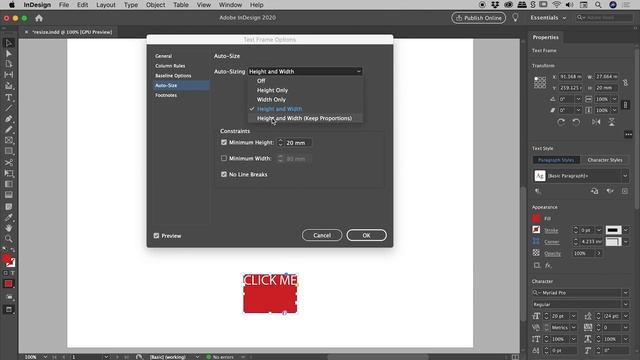Click the fill color box in toolbar
Screen dimensions: 640x360
point(7,259)
